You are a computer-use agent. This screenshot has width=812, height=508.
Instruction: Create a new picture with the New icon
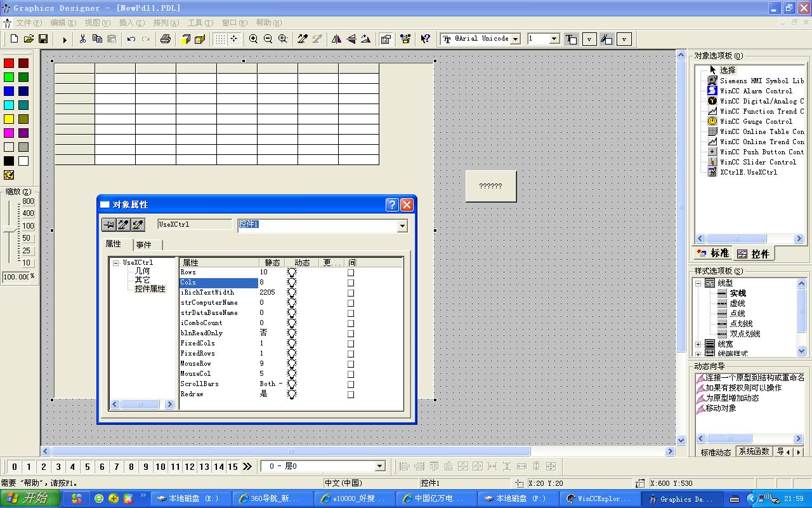14,39
